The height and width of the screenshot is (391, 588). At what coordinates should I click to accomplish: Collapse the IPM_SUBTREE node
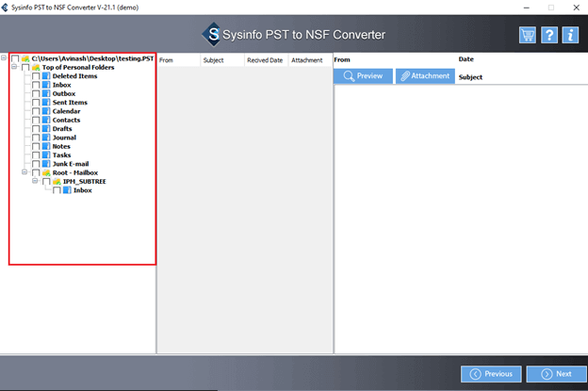tap(35, 181)
